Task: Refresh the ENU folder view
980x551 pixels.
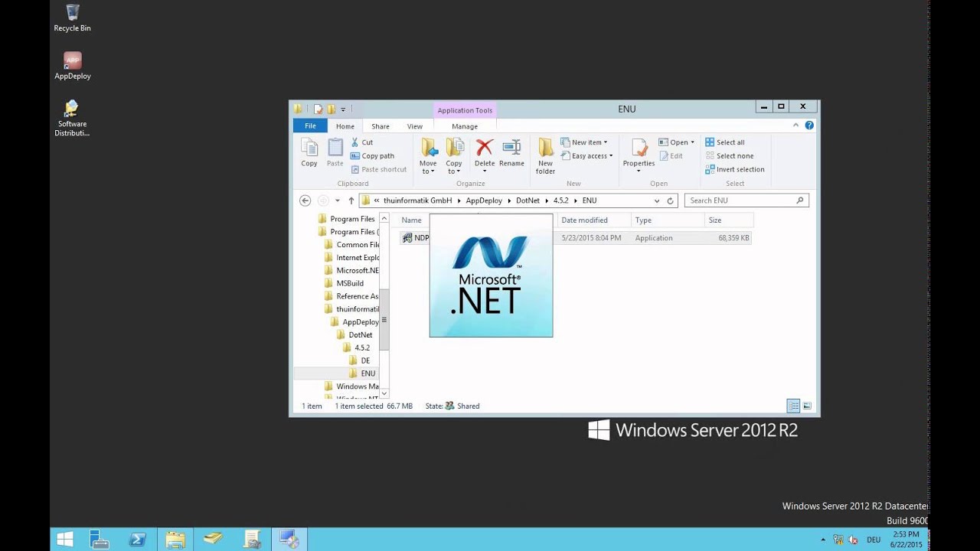Action: tap(670, 201)
